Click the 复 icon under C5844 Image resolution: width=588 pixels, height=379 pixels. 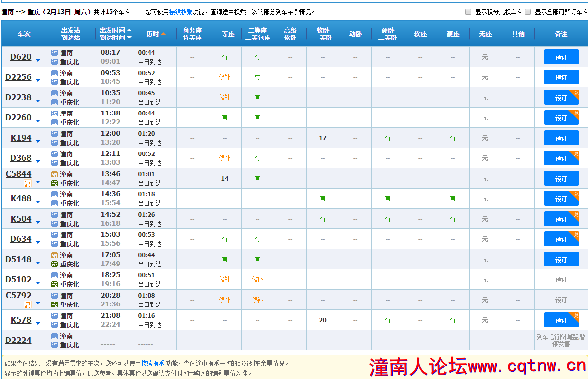click(27, 184)
